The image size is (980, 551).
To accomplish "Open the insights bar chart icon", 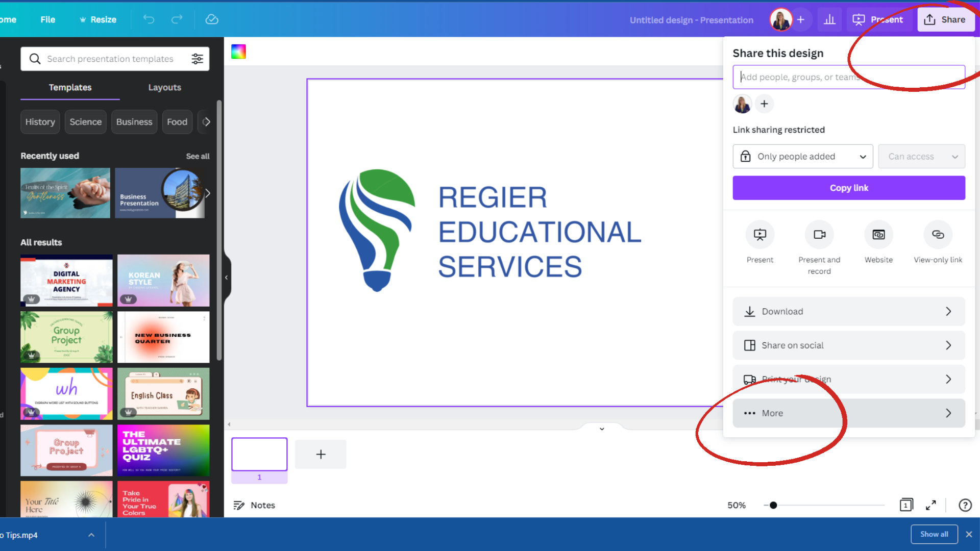I will click(830, 19).
